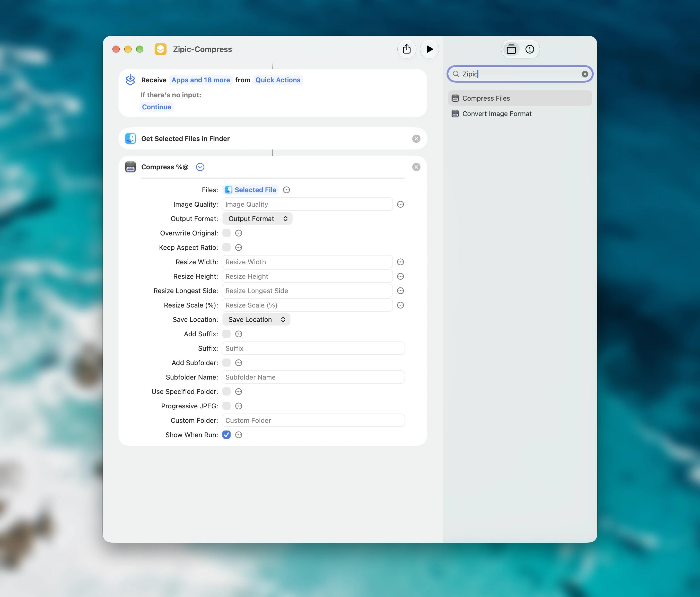The height and width of the screenshot is (597, 700).
Task: Open the Output Format dropdown
Action: (x=257, y=219)
